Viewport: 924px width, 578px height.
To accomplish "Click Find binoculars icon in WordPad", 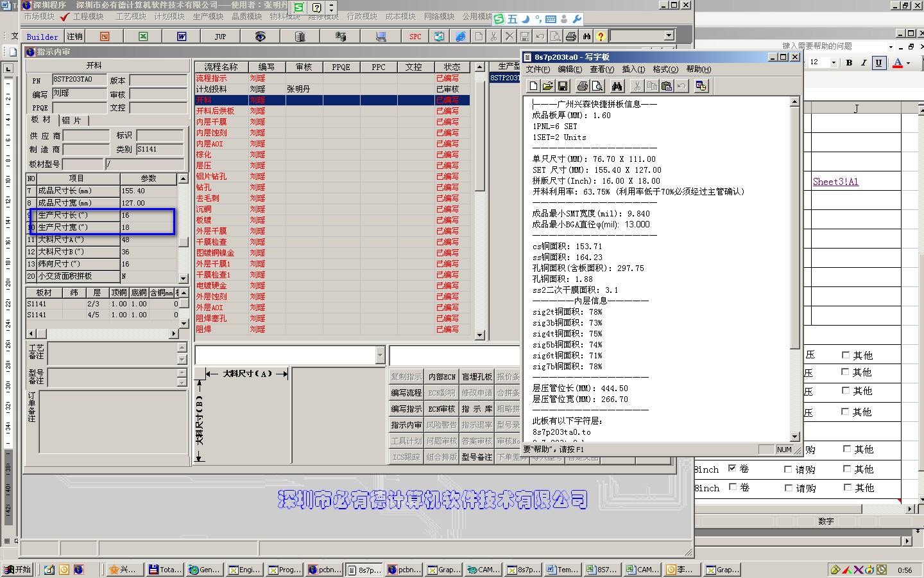I will pyautogui.click(x=617, y=86).
